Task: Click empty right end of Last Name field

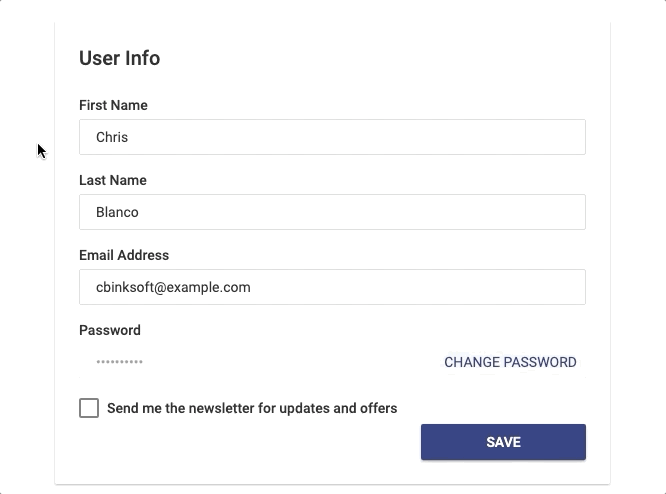Action: click(x=540, y=212)
